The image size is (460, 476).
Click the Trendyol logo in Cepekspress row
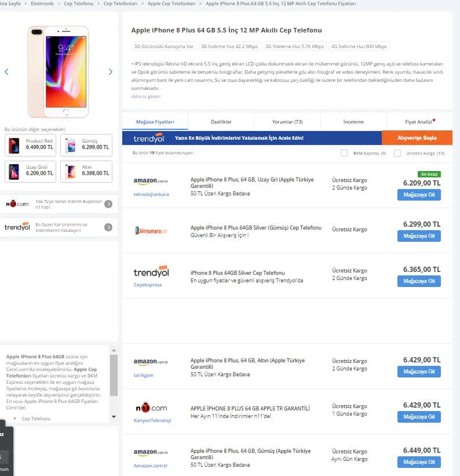[x=151, y=272]
